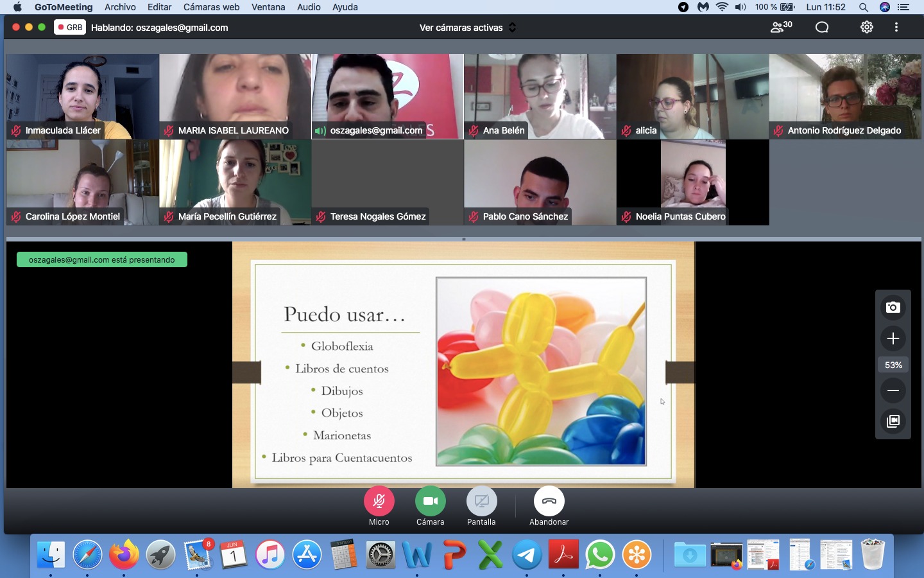The width and height of the screenshot is (924, 578).
Task: Select Pablo Cano Sánchez video tile
Action: coord(540,182)
